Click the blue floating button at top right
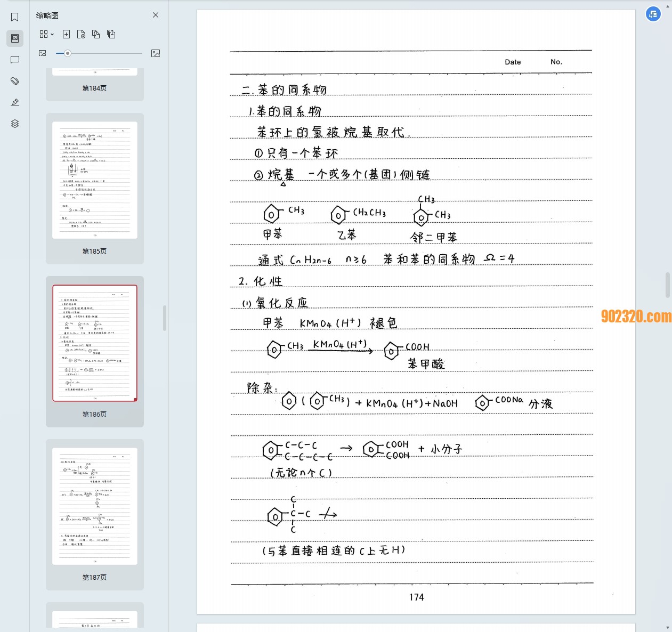Screen dimensions: 672x632 (653, 14)
